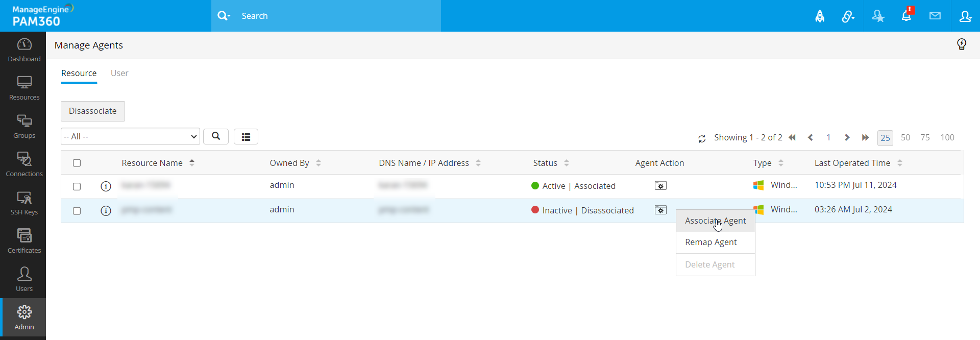Switch to the User tab

tap(119, 74)
